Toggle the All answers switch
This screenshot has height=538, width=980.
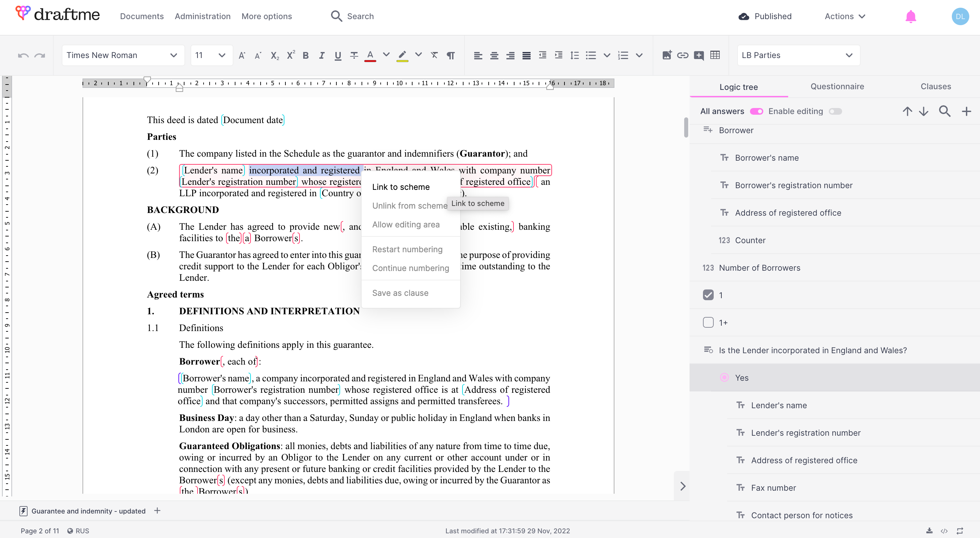coord(756,111)
